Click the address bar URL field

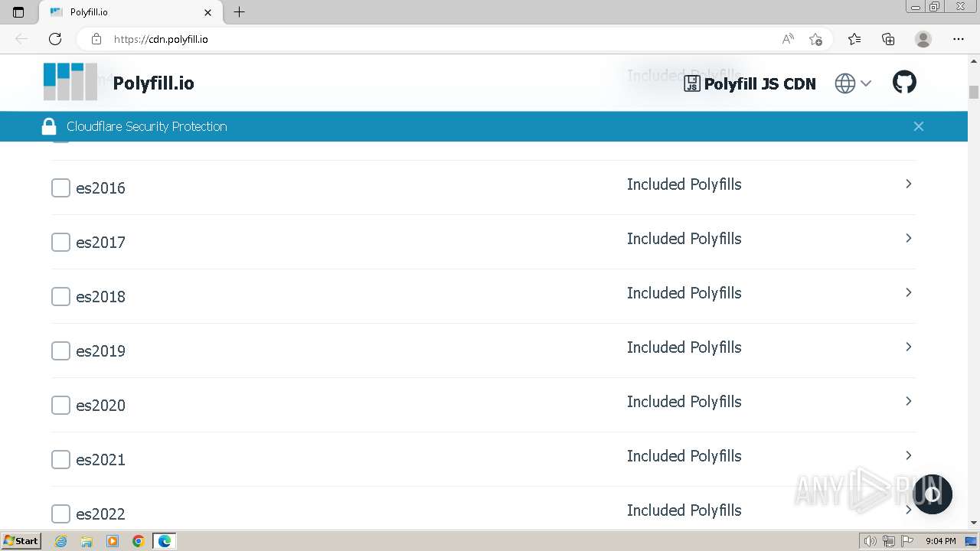[x=429, y=39]
